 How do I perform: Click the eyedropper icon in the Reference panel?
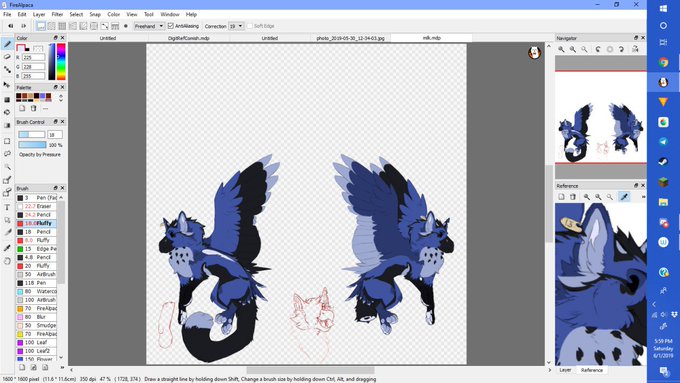[x=624, y=197]
